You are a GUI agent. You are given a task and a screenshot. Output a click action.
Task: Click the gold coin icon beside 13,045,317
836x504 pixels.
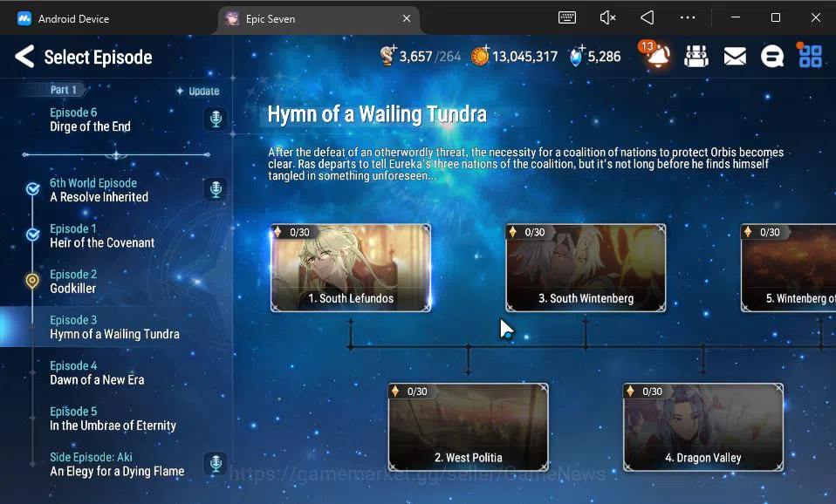[x=480, y=56]
